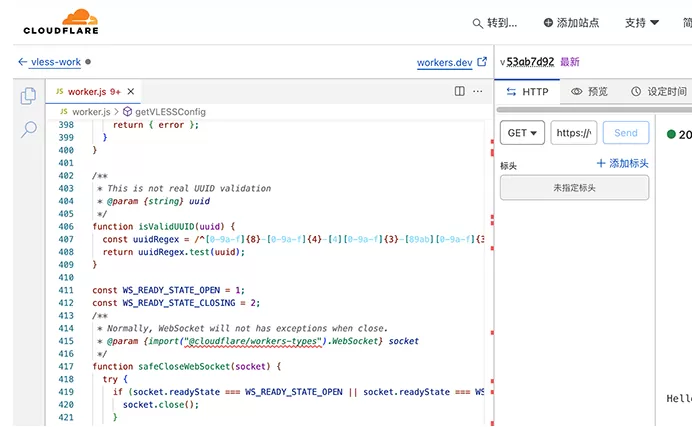Click version 53ab7d92 label
This screenshot has width=692, height=427.
pos(530,62)
